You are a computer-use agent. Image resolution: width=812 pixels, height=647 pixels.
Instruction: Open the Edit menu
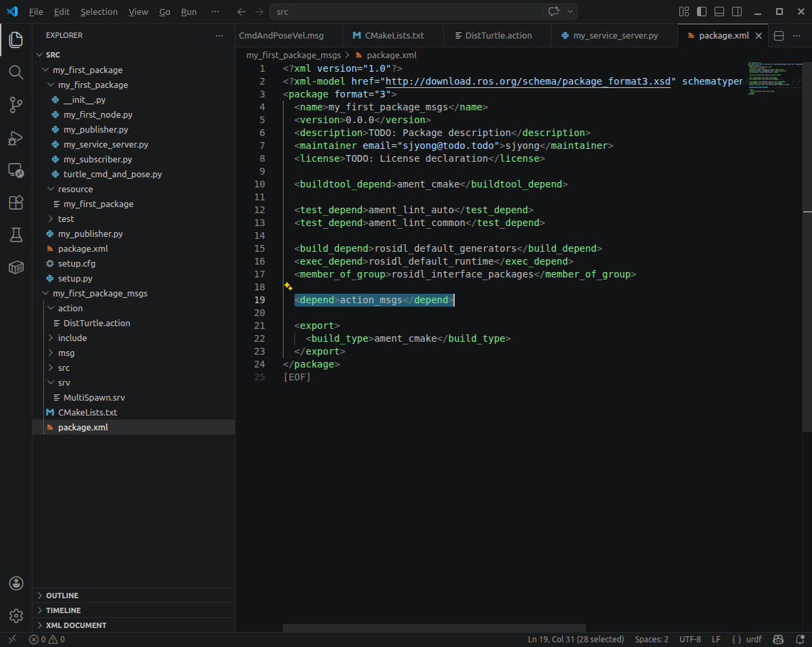pyautogui.click(x=62, y=12)
